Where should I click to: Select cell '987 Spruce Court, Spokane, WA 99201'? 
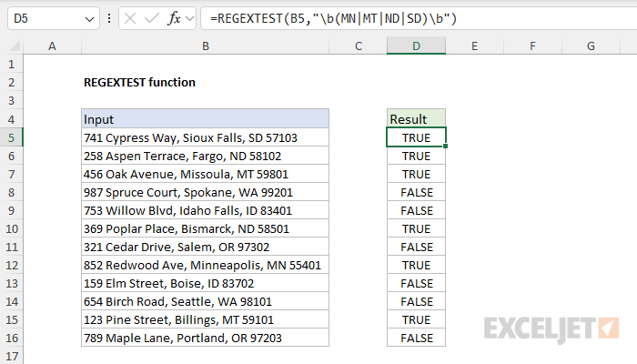pos(205,193)
